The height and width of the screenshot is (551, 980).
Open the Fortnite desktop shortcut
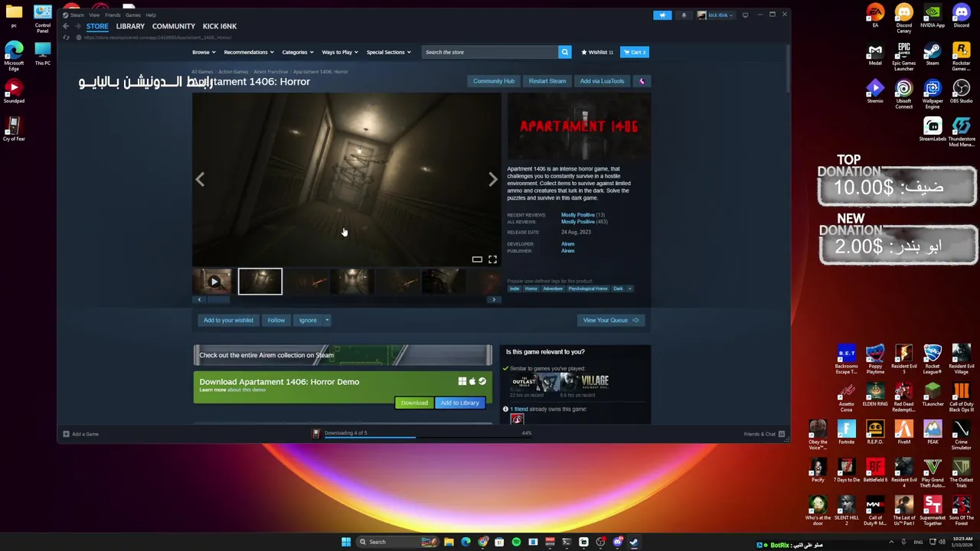point(846,432)
